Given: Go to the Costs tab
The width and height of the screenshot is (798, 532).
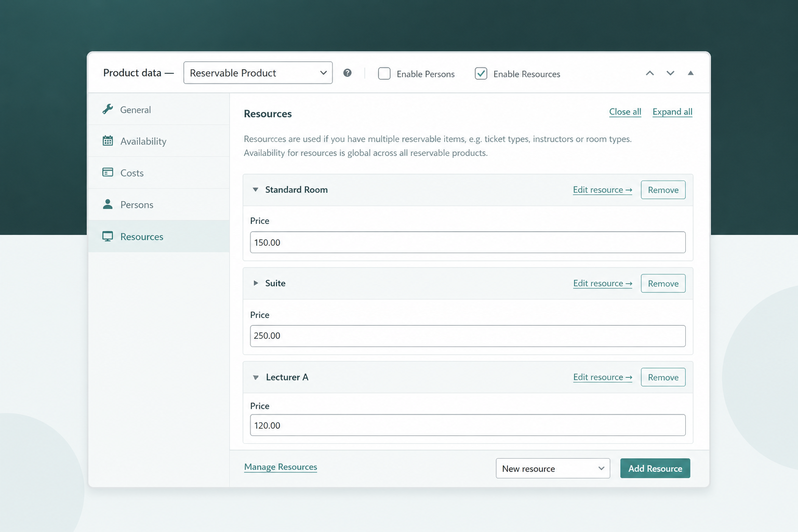Looking at the screenshot, I should 159,173.
